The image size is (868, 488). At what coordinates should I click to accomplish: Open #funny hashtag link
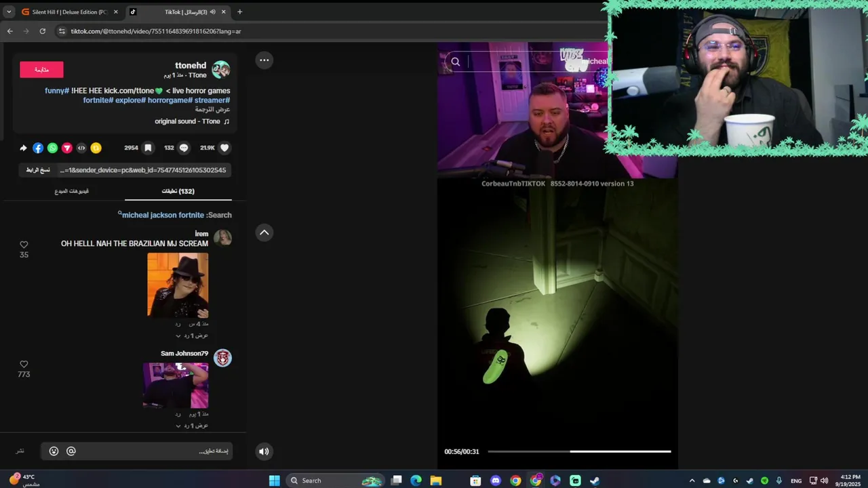click(57, 91)
